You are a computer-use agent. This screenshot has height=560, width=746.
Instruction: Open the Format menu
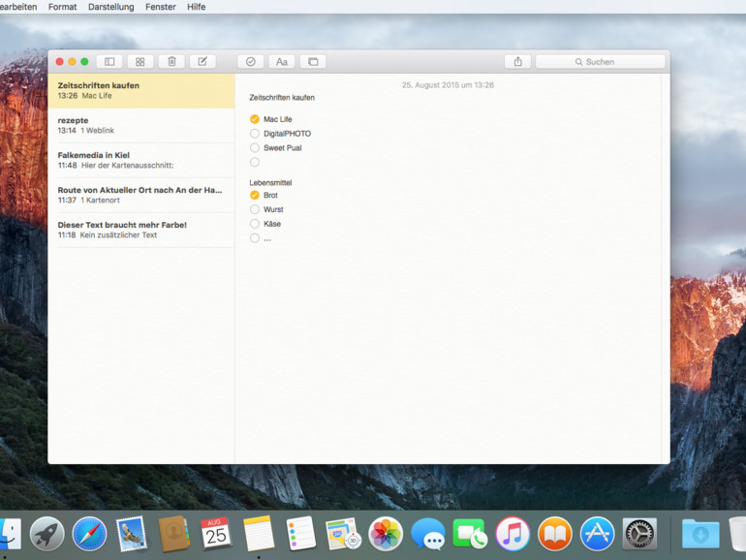pos(62,7)
